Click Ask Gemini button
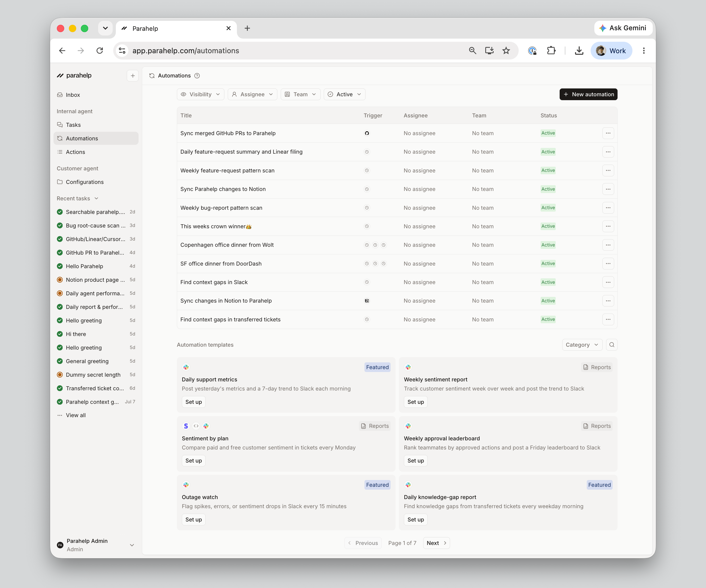The height and width of the screenshot is (588, 706). 623,28
